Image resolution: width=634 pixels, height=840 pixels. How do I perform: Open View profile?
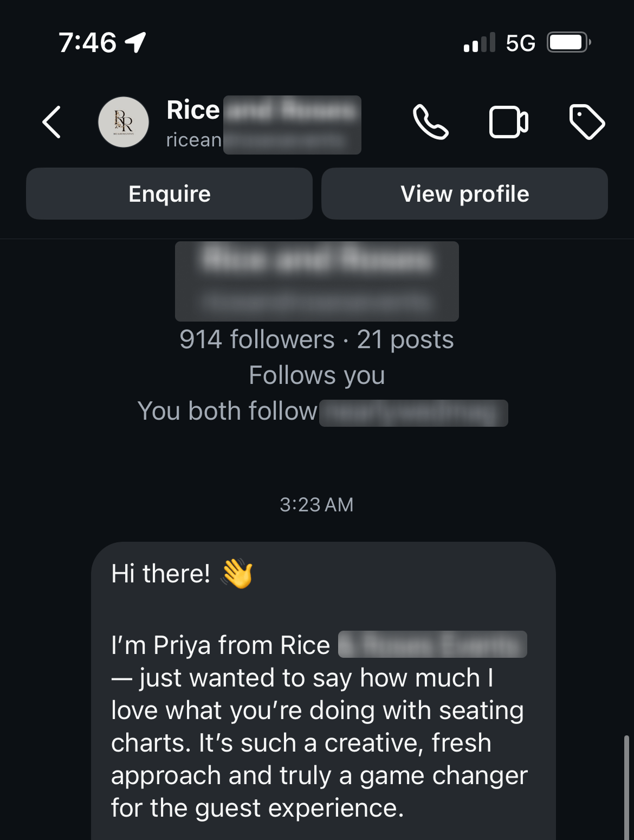464,194
